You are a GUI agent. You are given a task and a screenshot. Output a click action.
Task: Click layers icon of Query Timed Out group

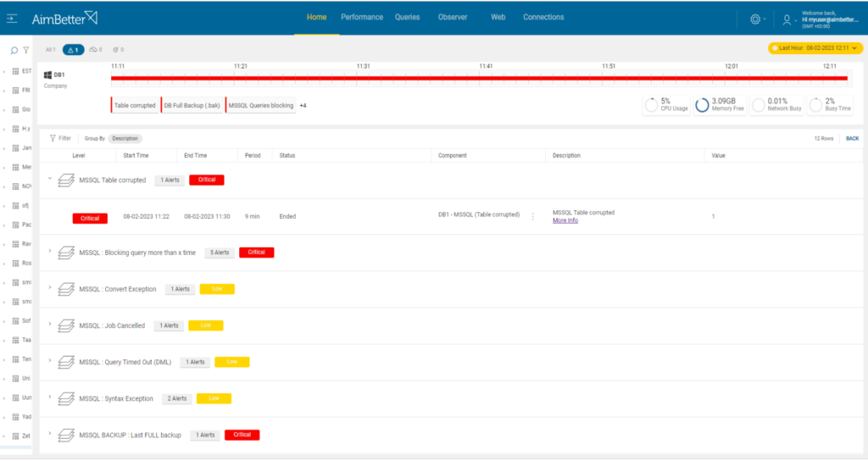click(66, 362)
